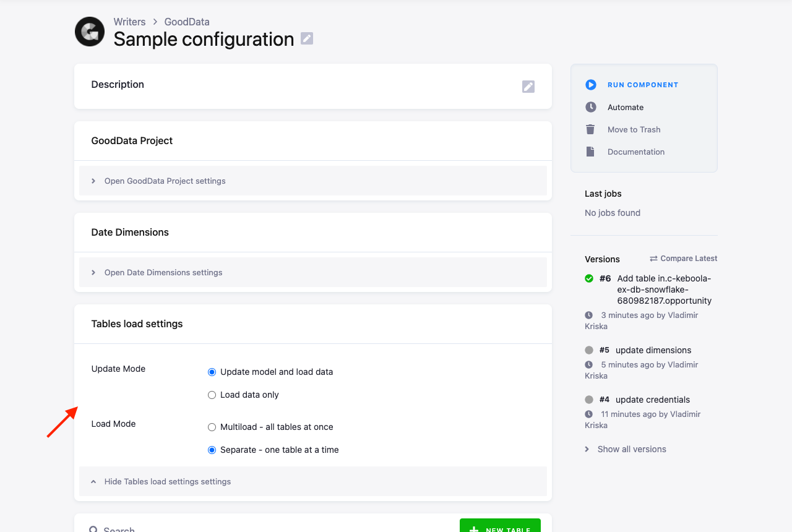This screenshot has width=792, height=532.
Task: Go to Writers breadcrumb
Action: pos(129,22)
